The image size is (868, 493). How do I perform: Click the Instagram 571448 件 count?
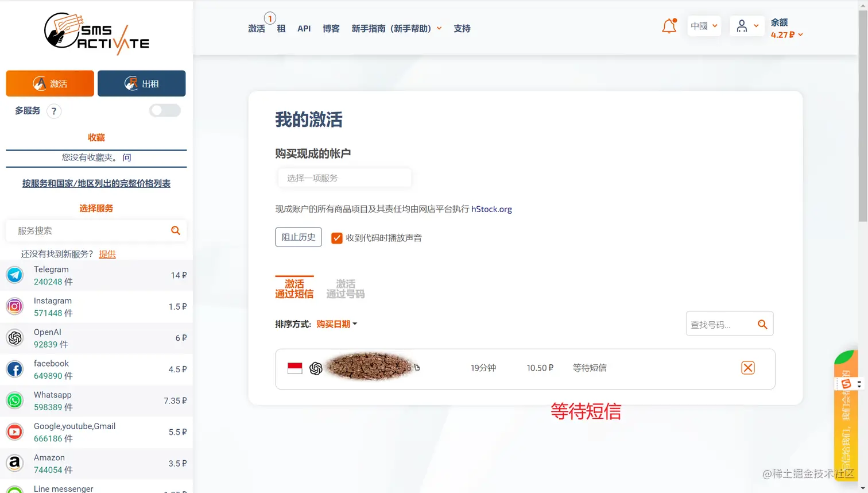tap(53, 313)
